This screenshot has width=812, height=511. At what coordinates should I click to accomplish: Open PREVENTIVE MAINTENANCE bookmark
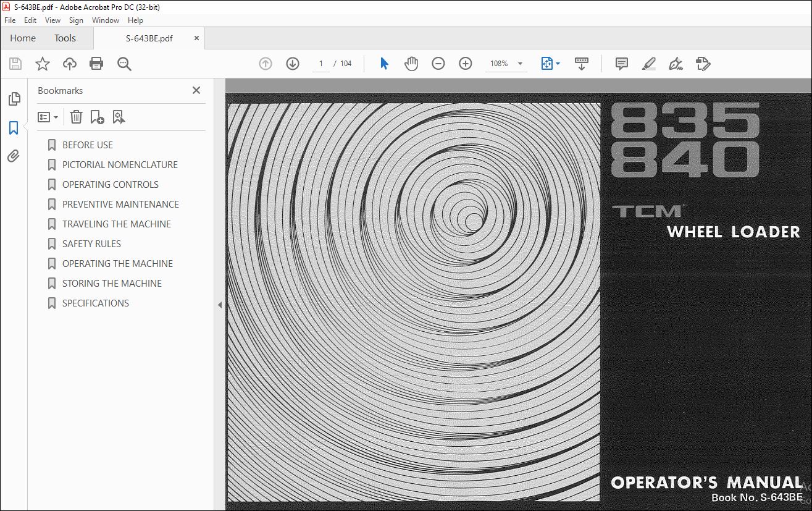coord(120,205)
